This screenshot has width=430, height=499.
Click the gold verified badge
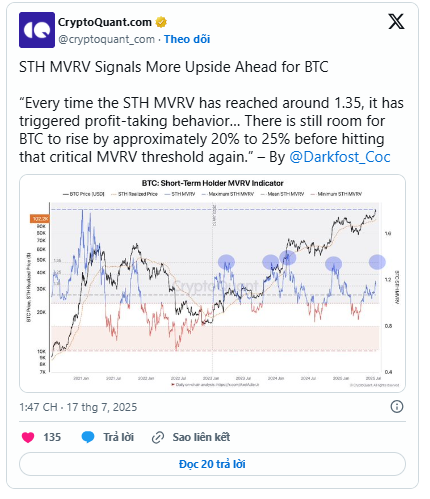click(161, 22)
